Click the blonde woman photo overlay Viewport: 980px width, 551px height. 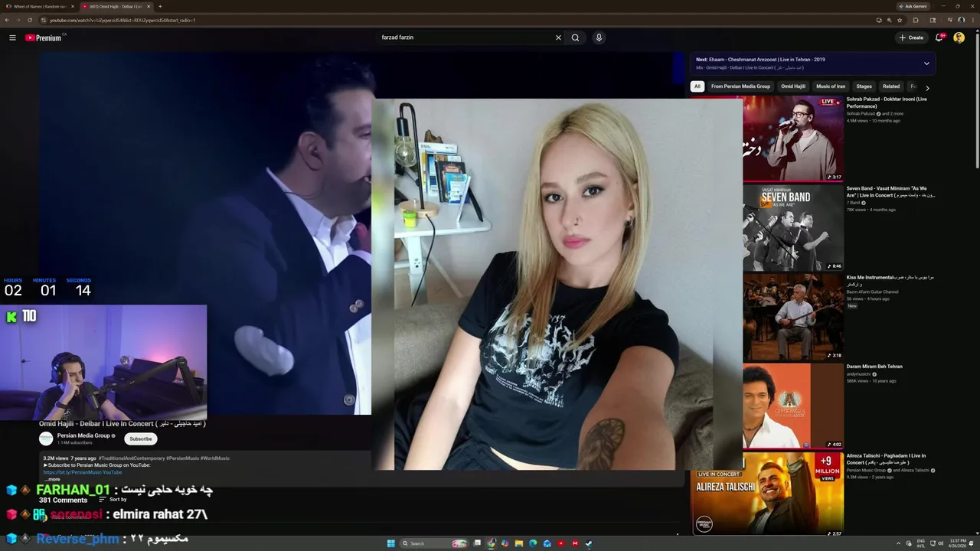(557, 284)
